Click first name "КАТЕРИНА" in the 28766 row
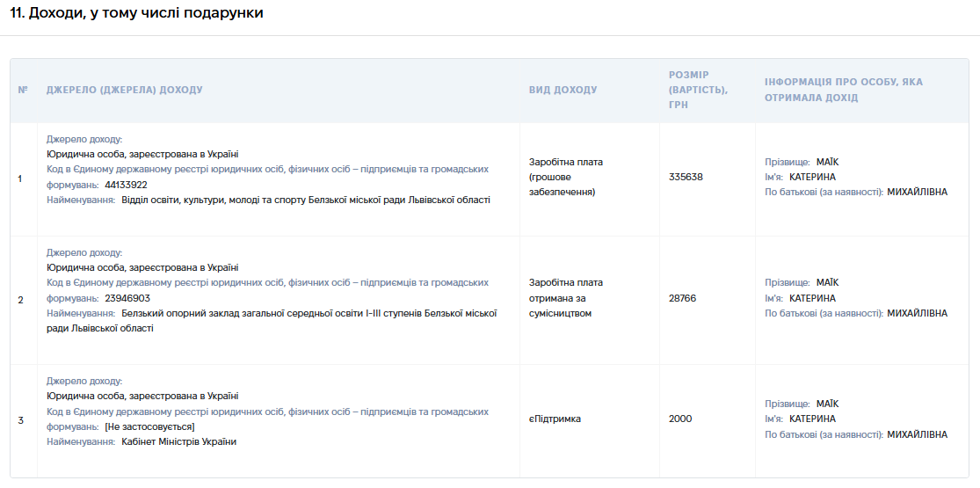980x488 pixels. pos(812,298)
